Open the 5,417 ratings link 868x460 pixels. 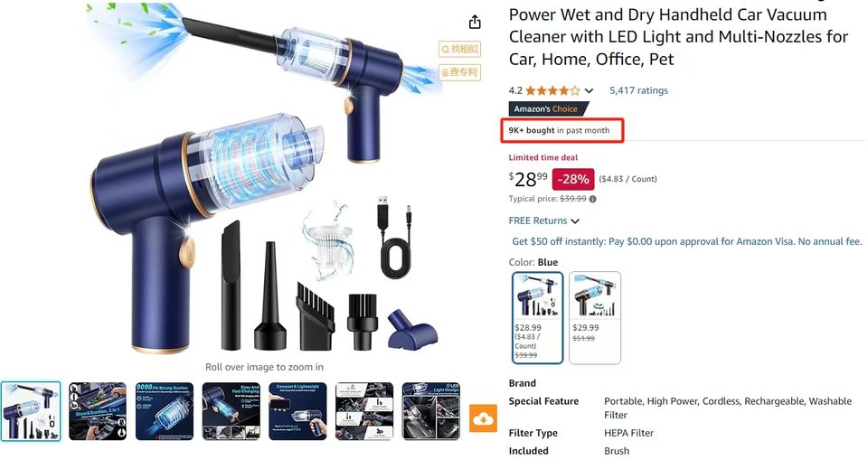(639, 90)
